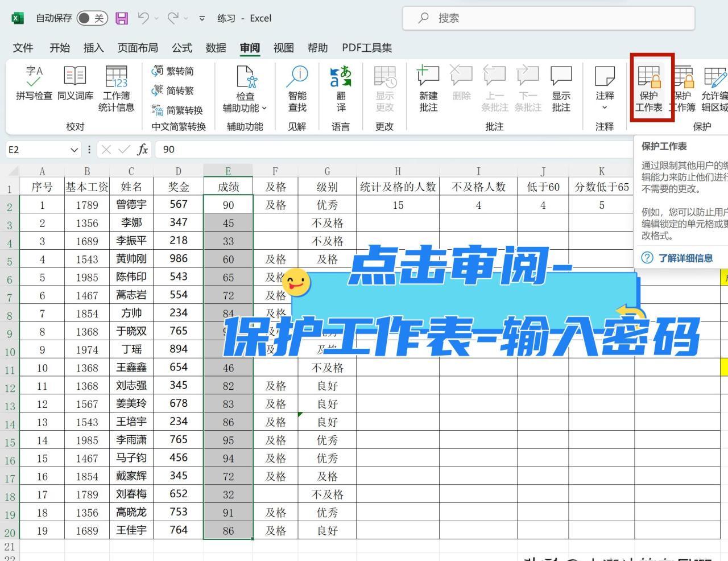Click header cell 不及格人数
728x561 pixels.
(478, 187)
